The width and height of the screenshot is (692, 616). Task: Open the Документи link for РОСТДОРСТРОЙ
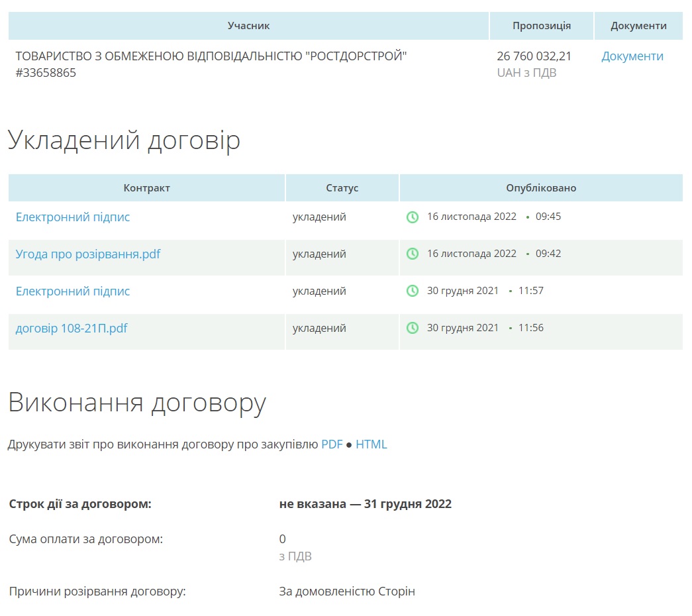[x=632, y=56]
